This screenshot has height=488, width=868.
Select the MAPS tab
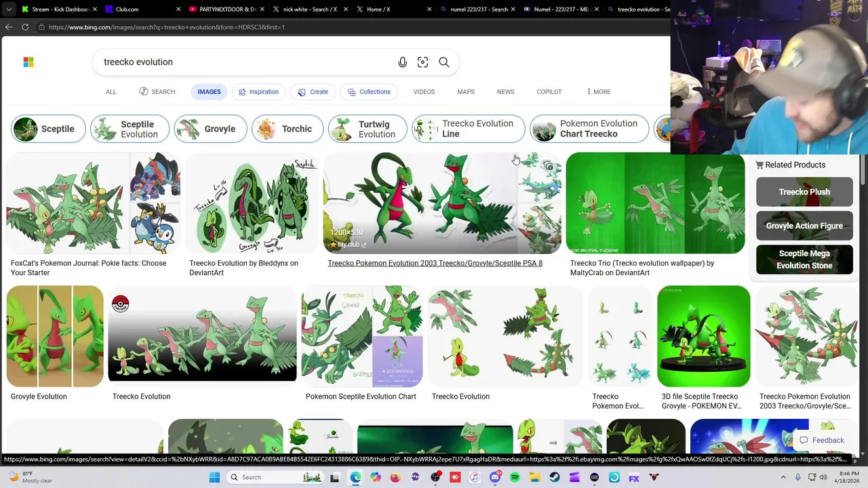[466, 92]
